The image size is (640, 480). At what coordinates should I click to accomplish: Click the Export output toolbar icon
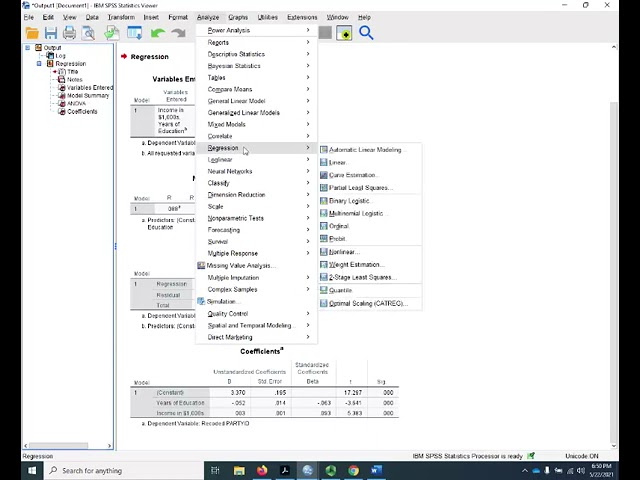[x=111, y=33]
